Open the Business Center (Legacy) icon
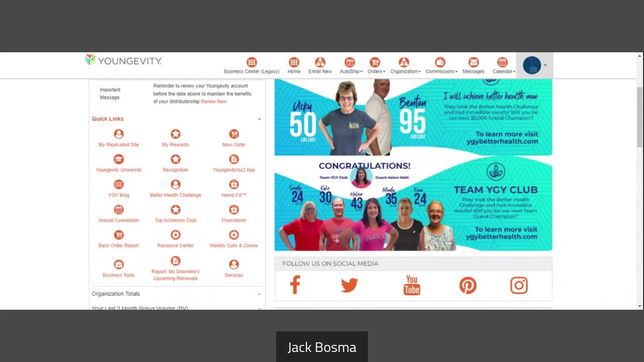The width and height of the screenshot is (644, 362). [252, 62]
